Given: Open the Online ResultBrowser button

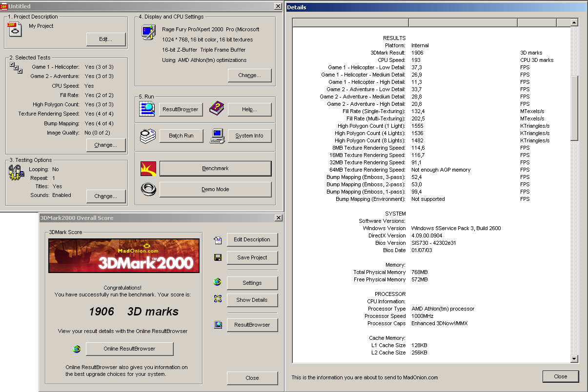Looking at the screenshot, I should click(x=129, y=349).
